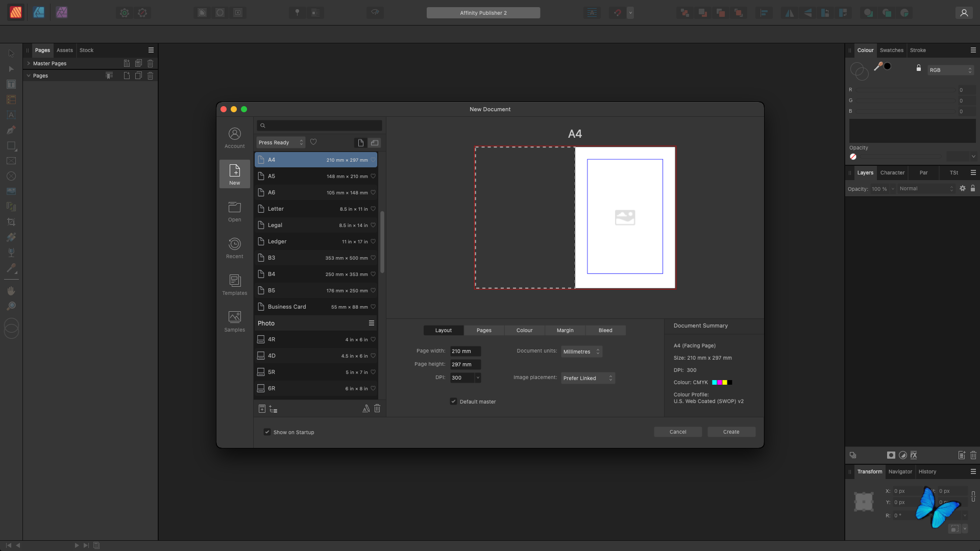980x551 pixels.
Task: Select the New section in dialog sidebar
Action: coord(235,174)
